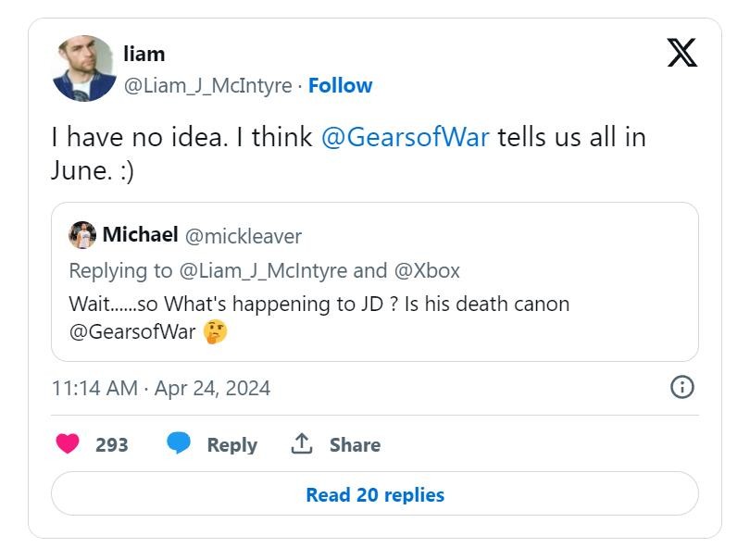Screen dimensions: 750x560
Task: Click Michael's small avatar
Action: (82, 235)
